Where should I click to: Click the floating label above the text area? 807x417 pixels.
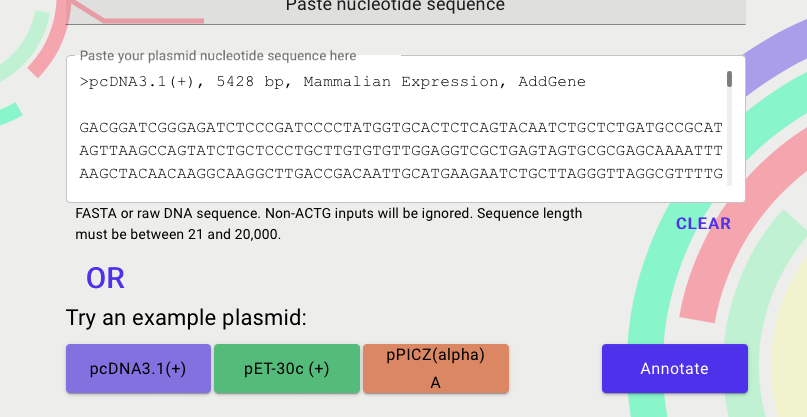(x=218, y=56)
